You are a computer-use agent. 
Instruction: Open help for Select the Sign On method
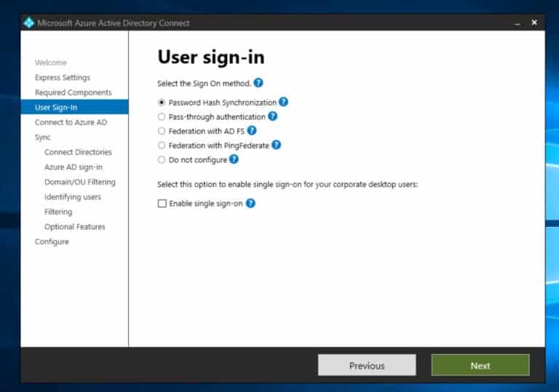click(x=258, y=83)
